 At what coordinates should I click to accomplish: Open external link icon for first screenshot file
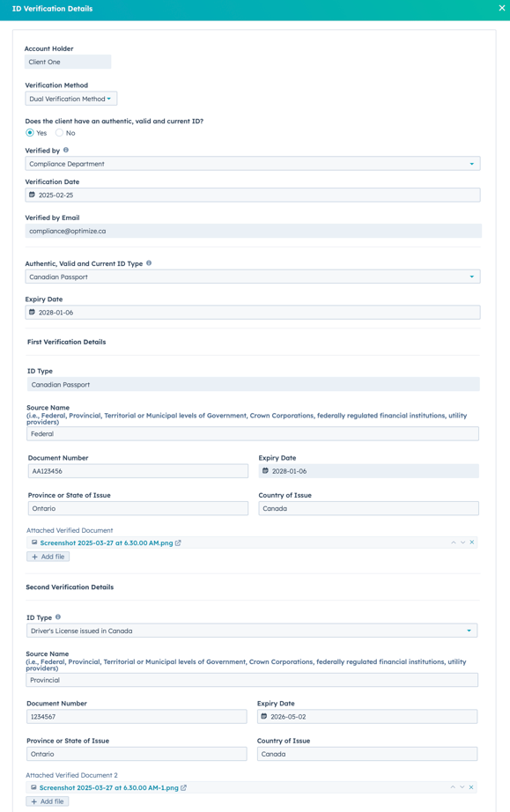[178, 543]
